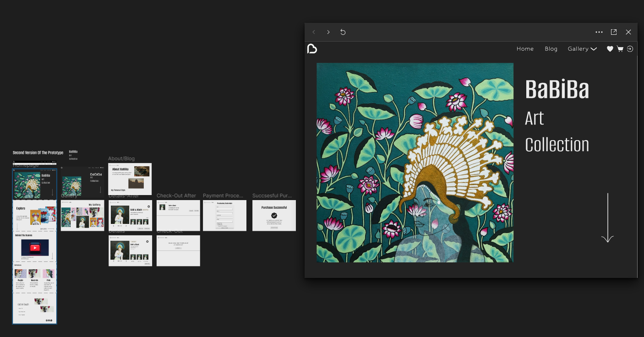Open the three-dot more options menu
Viewport: 644px width, 337px height.
(599, 32)
